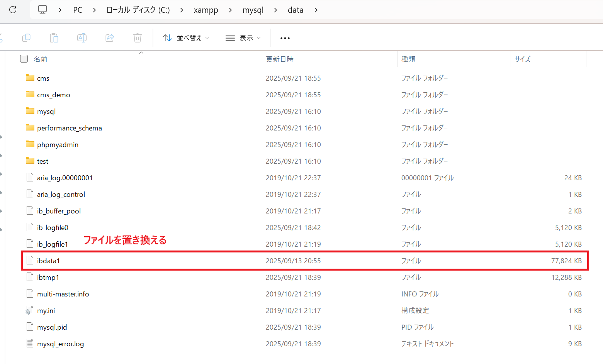This screenshot has height=364, width=603.
Task: Open the three-dot more options menu
Action: click(x=285, y=38)
